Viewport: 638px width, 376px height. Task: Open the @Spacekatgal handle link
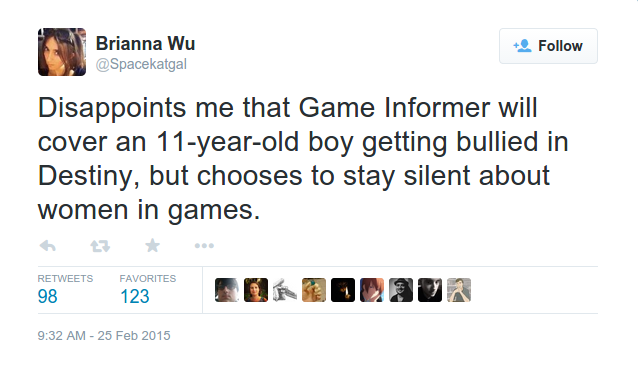click(141, 64)
